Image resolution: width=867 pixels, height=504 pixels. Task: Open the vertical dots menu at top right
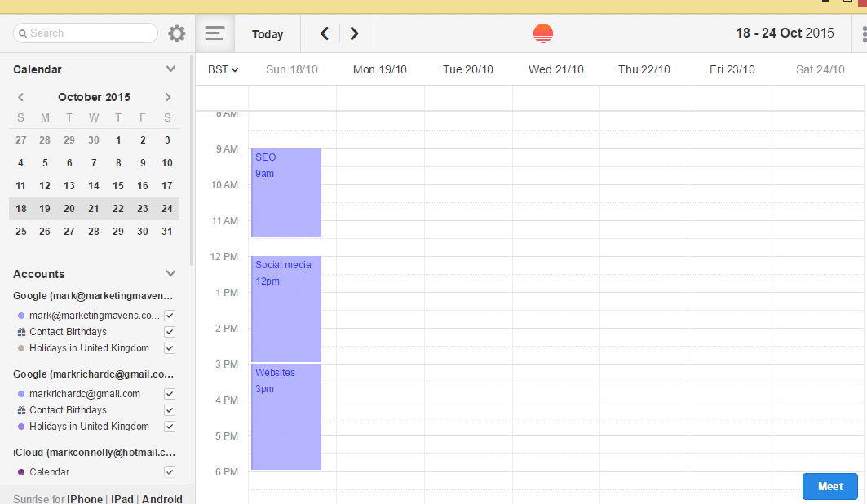(863, 34)
